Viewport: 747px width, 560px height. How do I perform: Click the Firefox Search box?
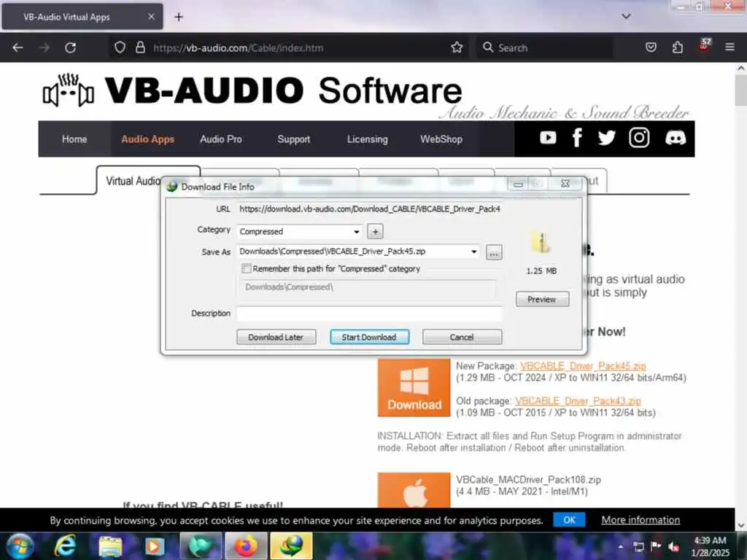pyautogui.click(x=544, y=47)
